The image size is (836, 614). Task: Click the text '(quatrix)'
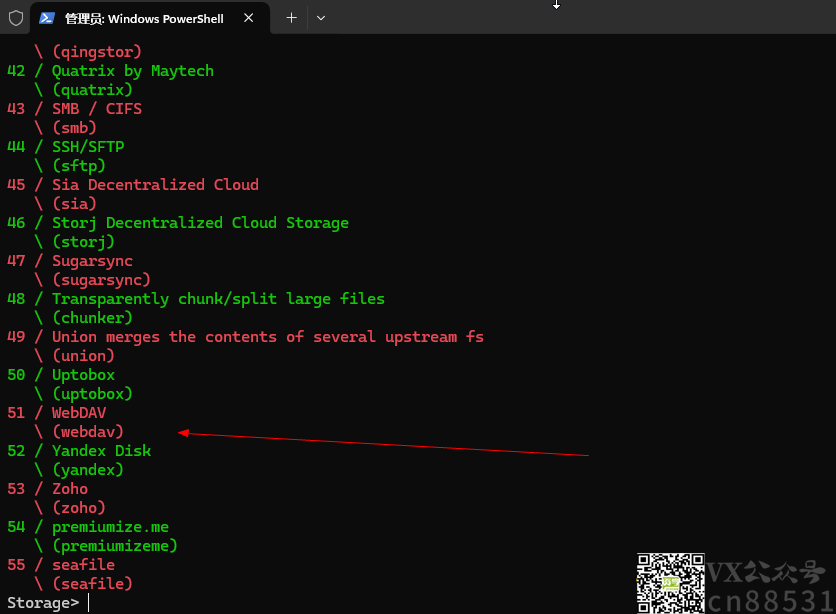point(92,90)
